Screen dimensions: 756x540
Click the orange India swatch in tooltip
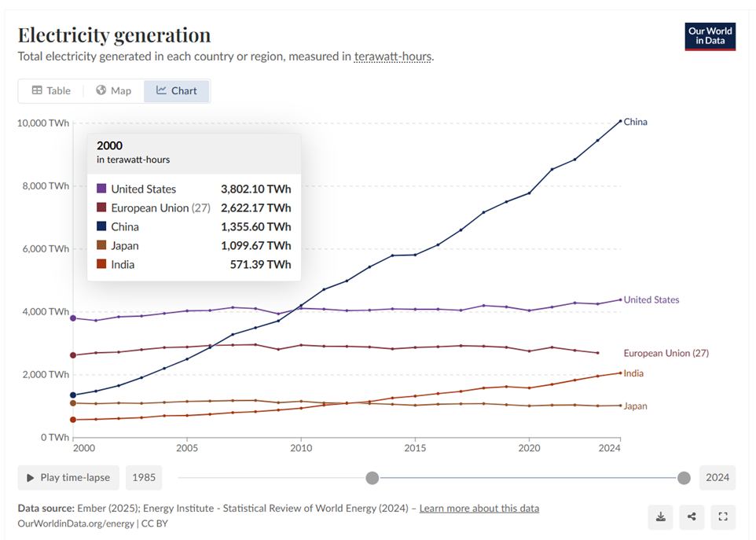click(x=101, y=264)
